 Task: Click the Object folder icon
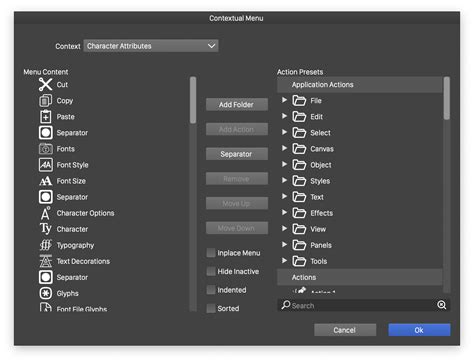pos(299,165)
